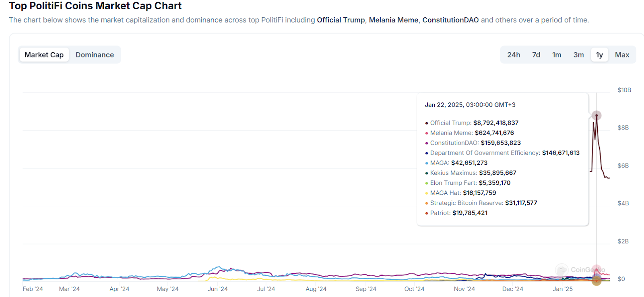Click the Kekius Maximus tooltip row
The height and width of the screenshot is (297, 644).
tap(471, 173)
